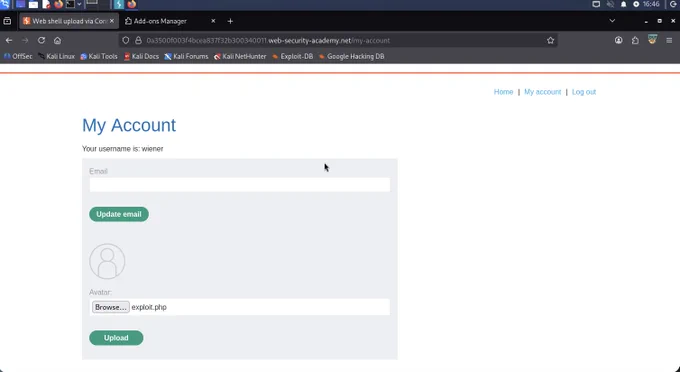This screenshot has width=680, height=372.
Task: Maximize the Firefox window
Action: (x=660, y=21)
